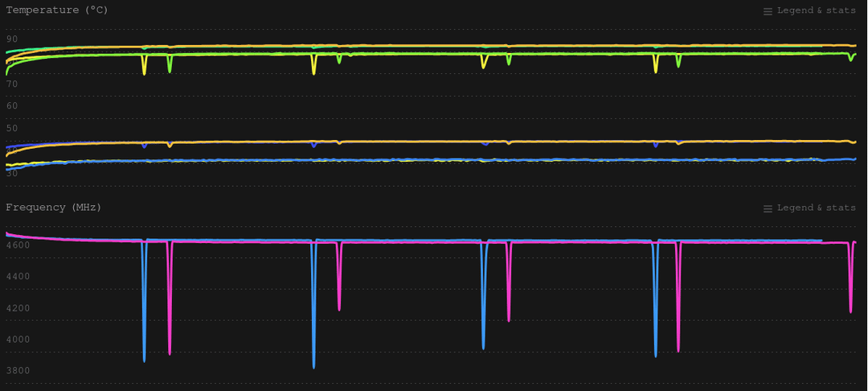Click the 90 label on temperature axis
The height and width of the screenshot is (391, 868).
(11, 39)
